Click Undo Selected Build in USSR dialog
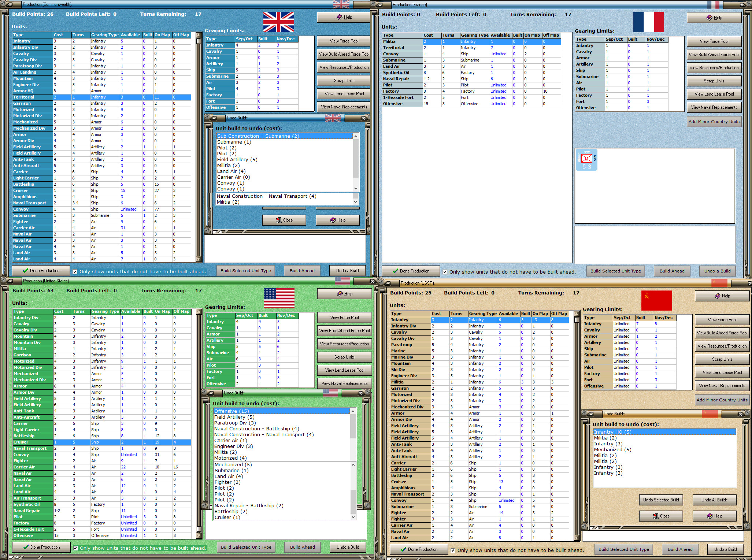The width and height of the screenshot is (752, 560). point(661,500)
